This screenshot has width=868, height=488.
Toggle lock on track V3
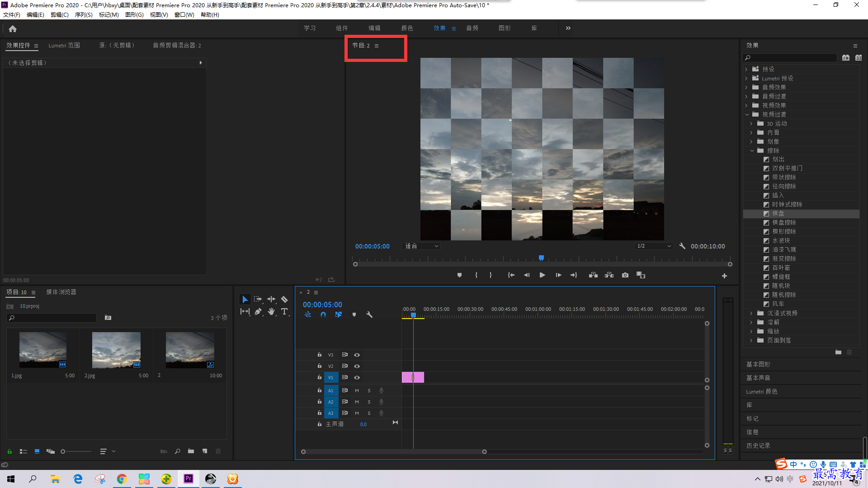[319, 355]
